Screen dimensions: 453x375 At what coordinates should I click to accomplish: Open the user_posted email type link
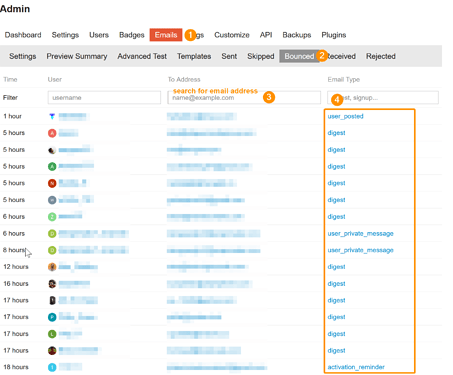(345, 116)
